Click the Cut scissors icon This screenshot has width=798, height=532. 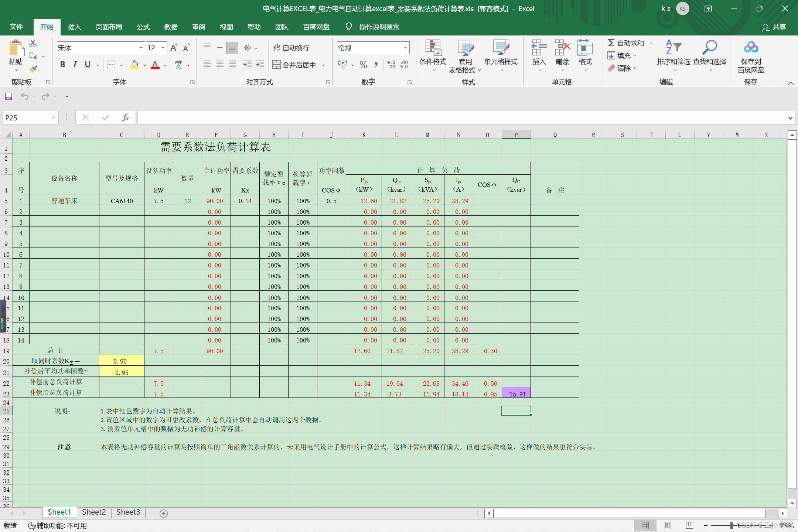33,44
